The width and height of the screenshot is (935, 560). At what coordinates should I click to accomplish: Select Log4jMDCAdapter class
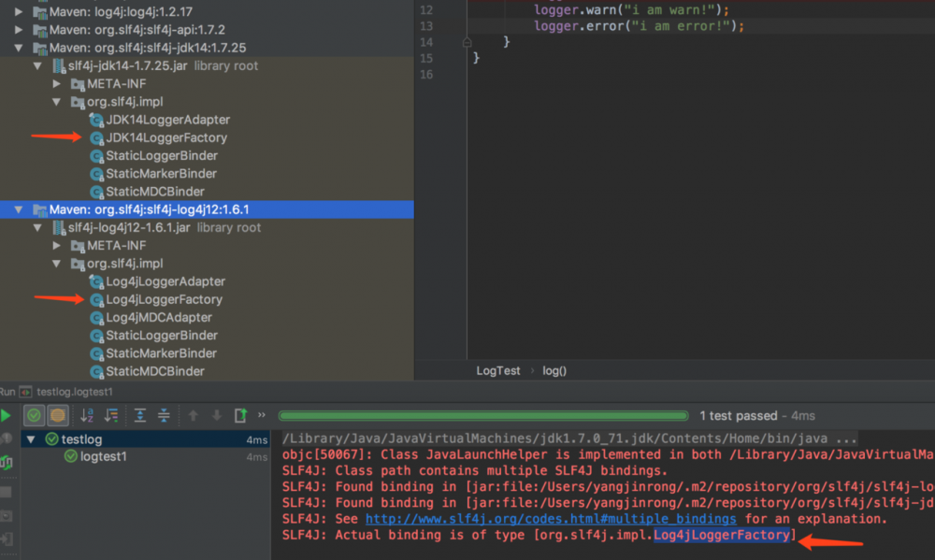click(159, 317)
